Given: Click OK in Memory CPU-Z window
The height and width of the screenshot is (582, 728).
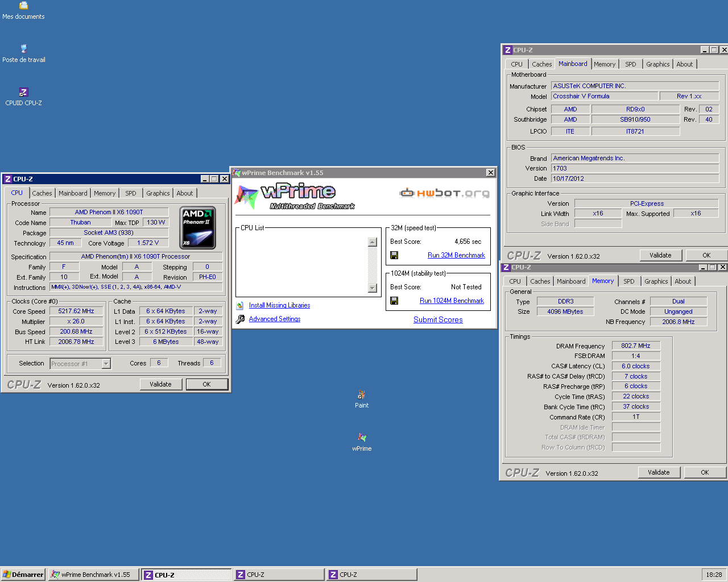Looking at the screenshot, I should (705, 472).
